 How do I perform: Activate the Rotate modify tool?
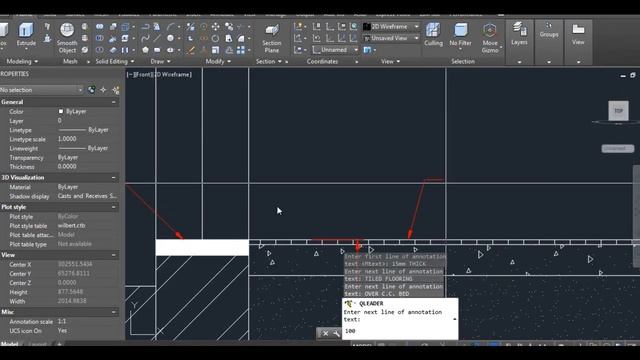point(216,38)
